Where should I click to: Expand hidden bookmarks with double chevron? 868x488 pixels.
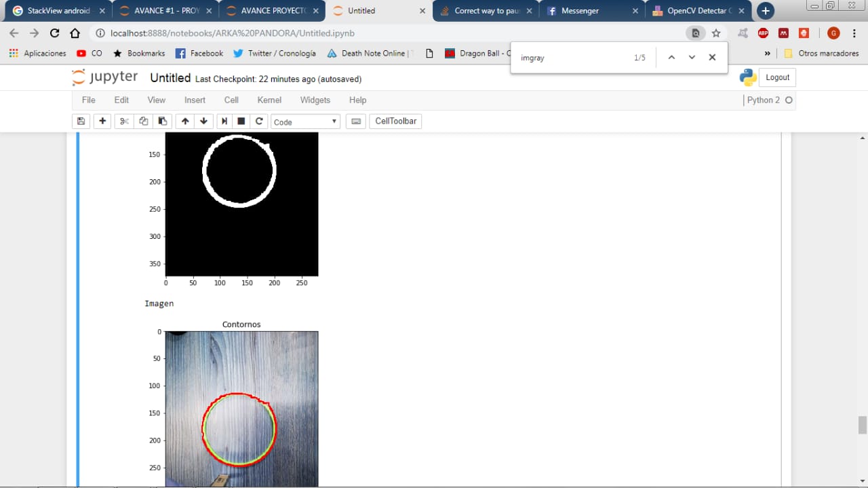[767, 53]
